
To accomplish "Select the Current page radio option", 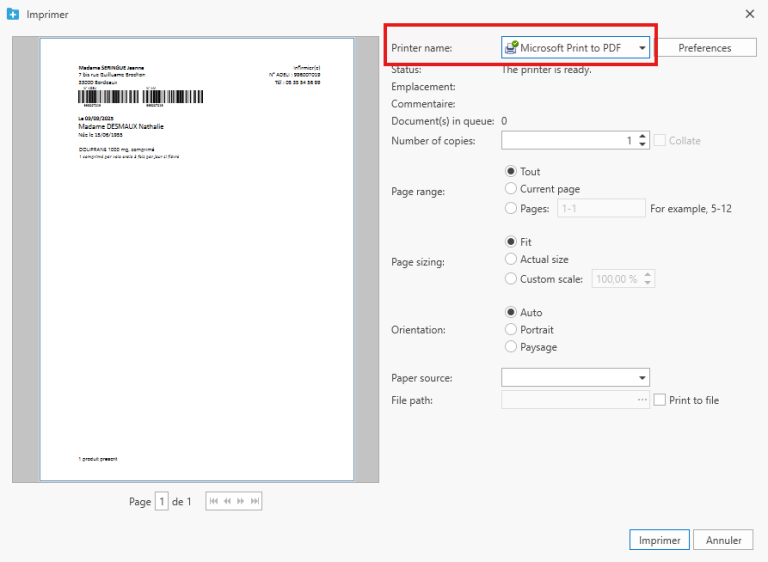I will point(512,189).
